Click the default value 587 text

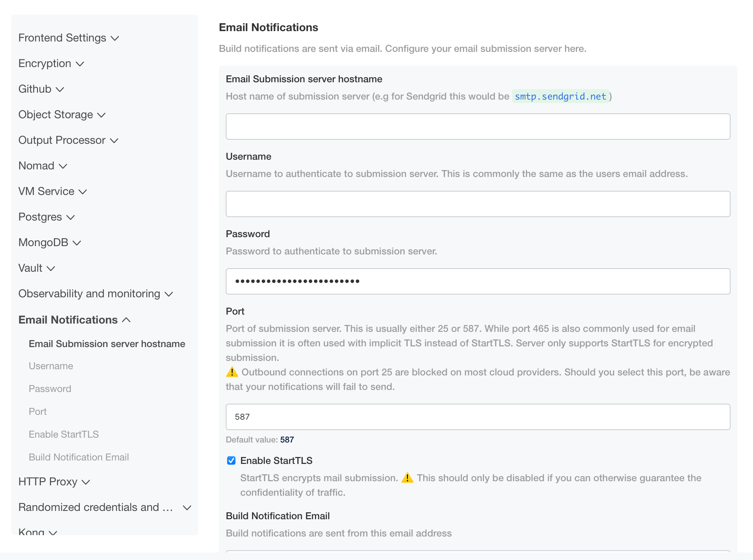287,440
